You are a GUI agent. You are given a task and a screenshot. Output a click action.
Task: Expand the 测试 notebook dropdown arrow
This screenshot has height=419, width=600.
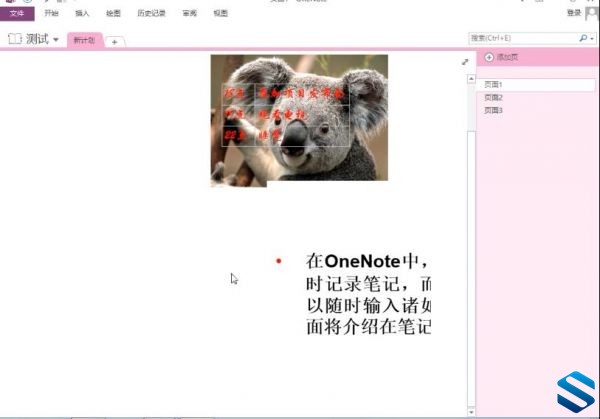tap(56, 39)
